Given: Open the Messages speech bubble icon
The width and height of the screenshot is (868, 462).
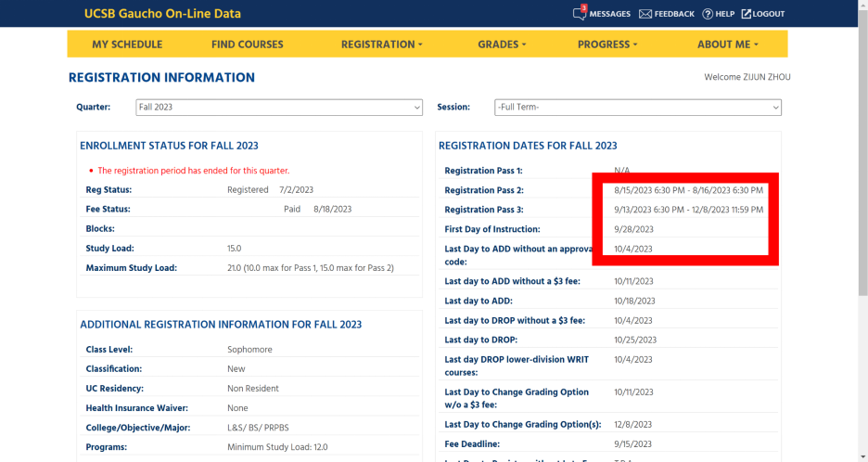Looking at the screenshot, I should 579,15.
